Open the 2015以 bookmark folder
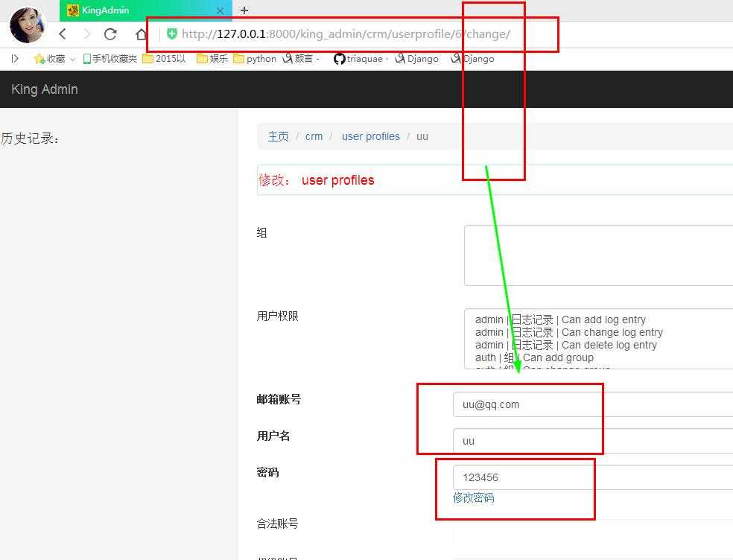 (x=164, y=58)
